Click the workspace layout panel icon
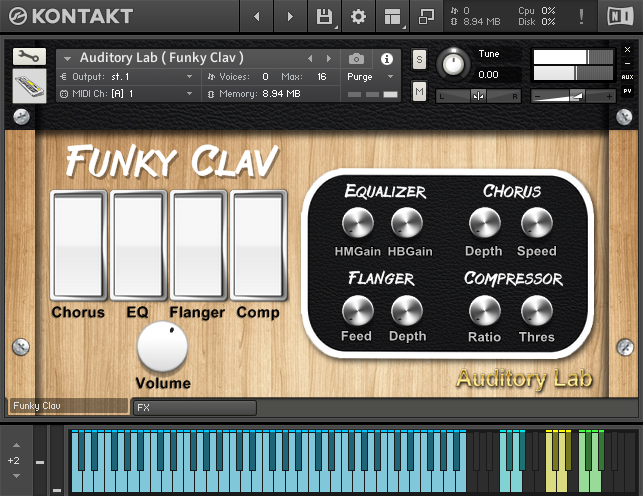The width and height of the screenshot is (643, 496). coord(391,17)
